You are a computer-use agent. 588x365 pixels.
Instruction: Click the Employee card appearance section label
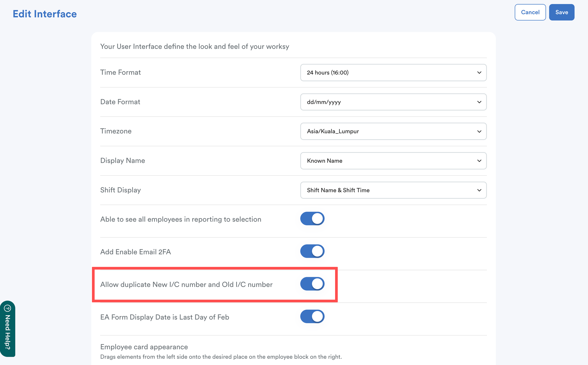144,347
